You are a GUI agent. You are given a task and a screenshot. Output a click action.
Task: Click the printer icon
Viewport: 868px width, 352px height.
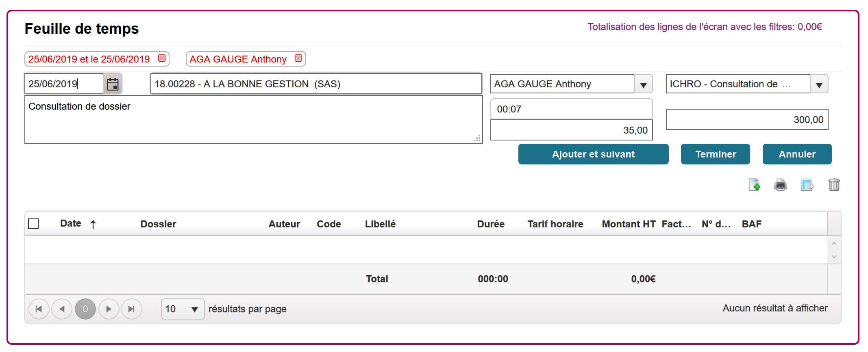781,185
